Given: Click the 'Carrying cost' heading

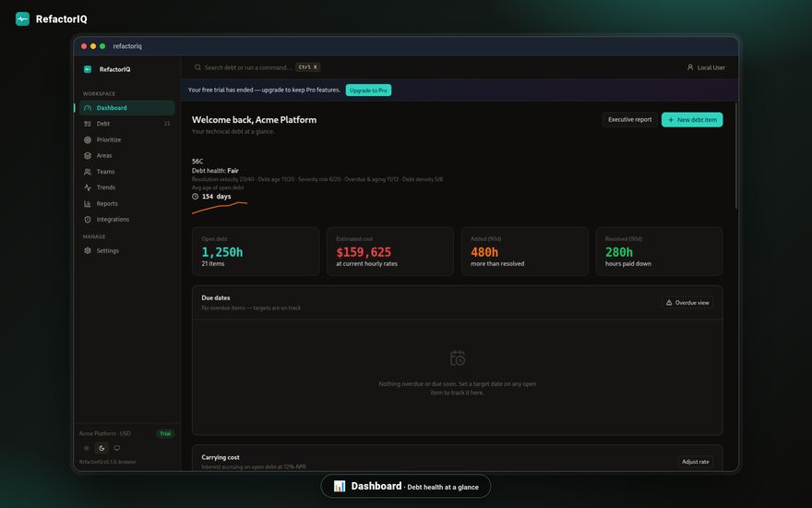Looking at the screenshot, I should click(x=221, y=457).
